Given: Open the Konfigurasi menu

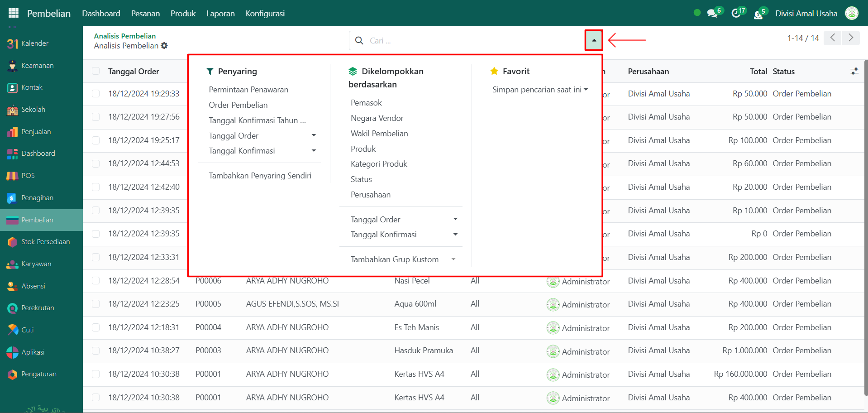Looking at the screenshot, I should (265, 14).
